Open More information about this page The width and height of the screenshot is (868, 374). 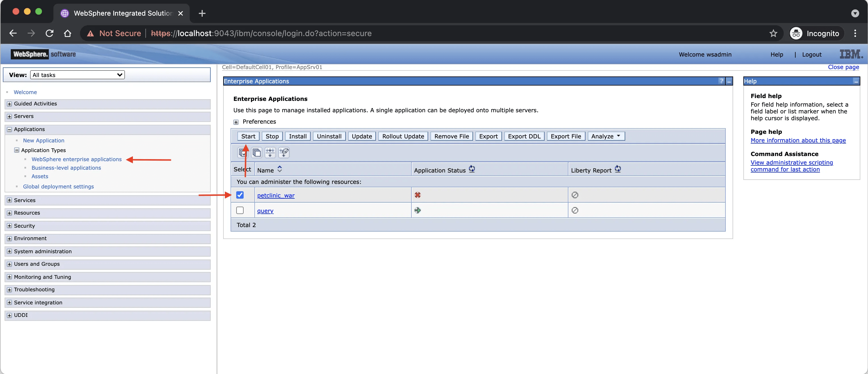click(x=798, y=140)
